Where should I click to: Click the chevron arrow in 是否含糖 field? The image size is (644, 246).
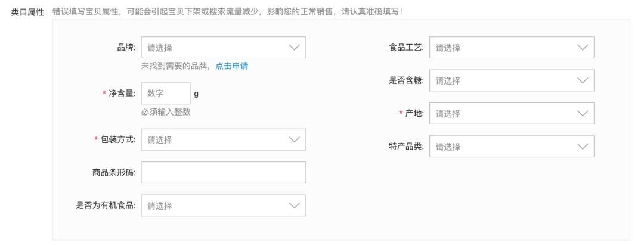(583, 80)
